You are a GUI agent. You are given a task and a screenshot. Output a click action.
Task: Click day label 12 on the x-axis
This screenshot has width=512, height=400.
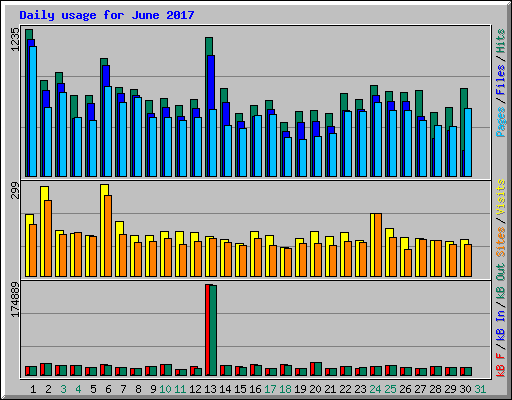tap(195, 389)
